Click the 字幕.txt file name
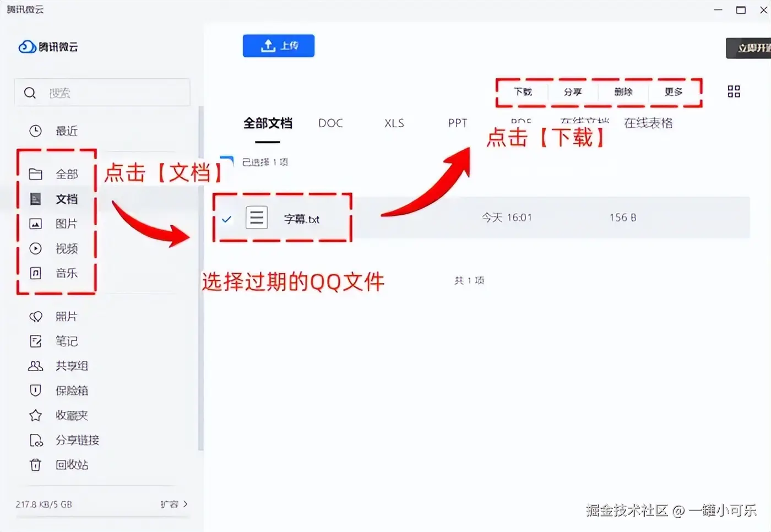Viewport: 771px width, 532px height. [302, 219]
